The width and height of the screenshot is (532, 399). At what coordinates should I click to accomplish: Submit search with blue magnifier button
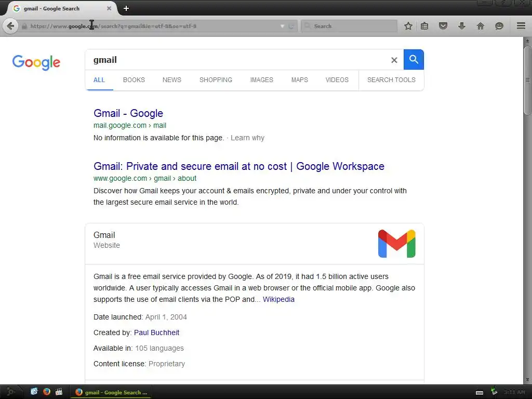(x=414, y=59)
